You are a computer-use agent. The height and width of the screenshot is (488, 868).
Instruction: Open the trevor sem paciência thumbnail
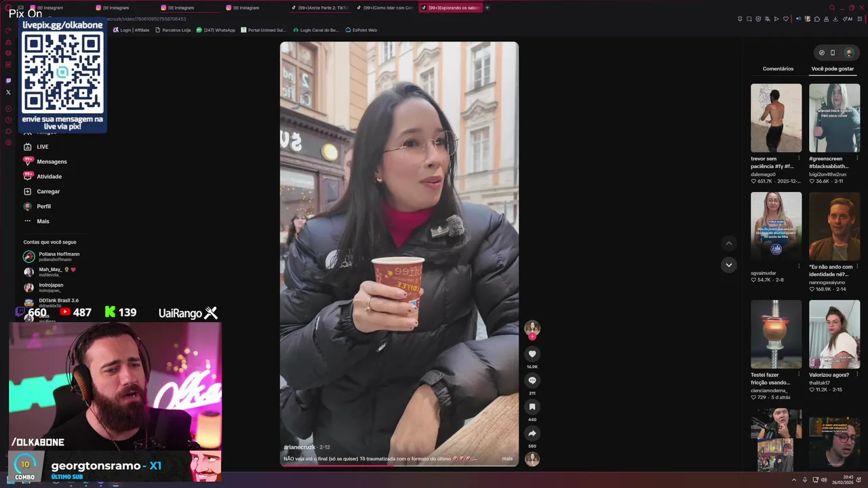[776, 118]
